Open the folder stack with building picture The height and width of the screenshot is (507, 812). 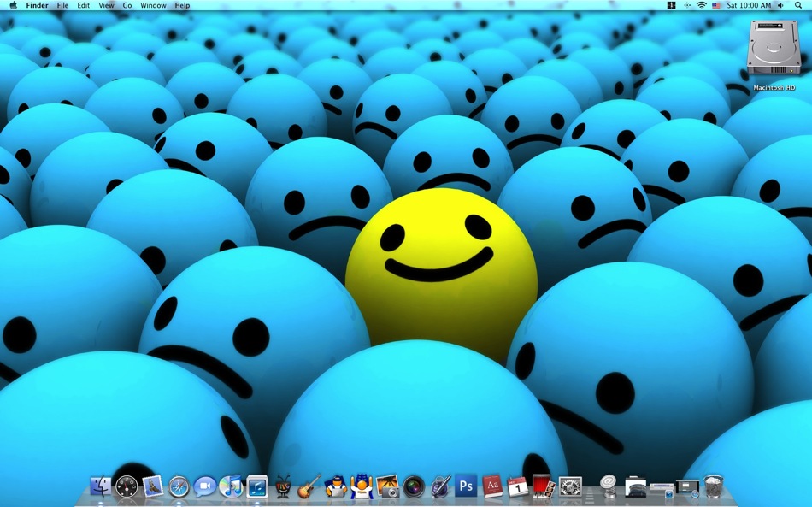pyautogui.click(x=635, y=486)
